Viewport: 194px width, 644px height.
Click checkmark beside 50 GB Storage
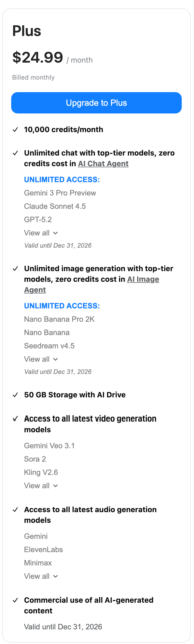coord(15,395)
